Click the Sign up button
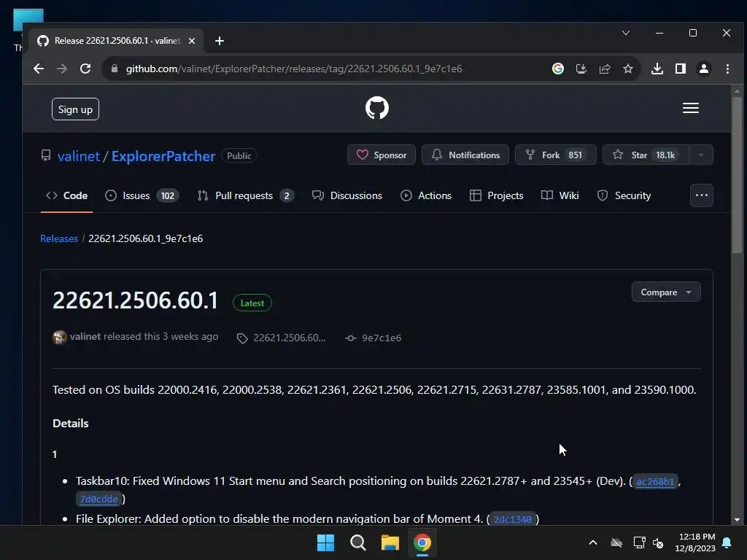Image resolution: width=747 pixels, height=560 pixels. tap(75, 109)
